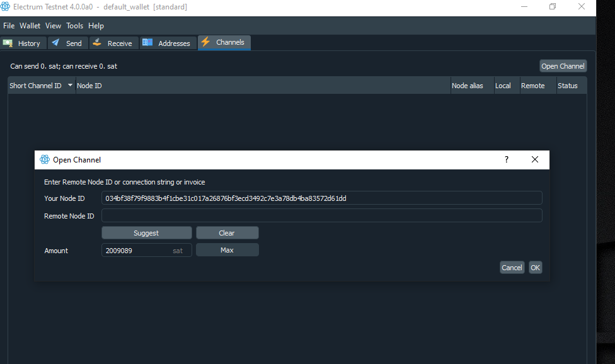Image resolution: width=615 pixels, height=364 pixels.
Task: Open the File menu
Action: 9,26
